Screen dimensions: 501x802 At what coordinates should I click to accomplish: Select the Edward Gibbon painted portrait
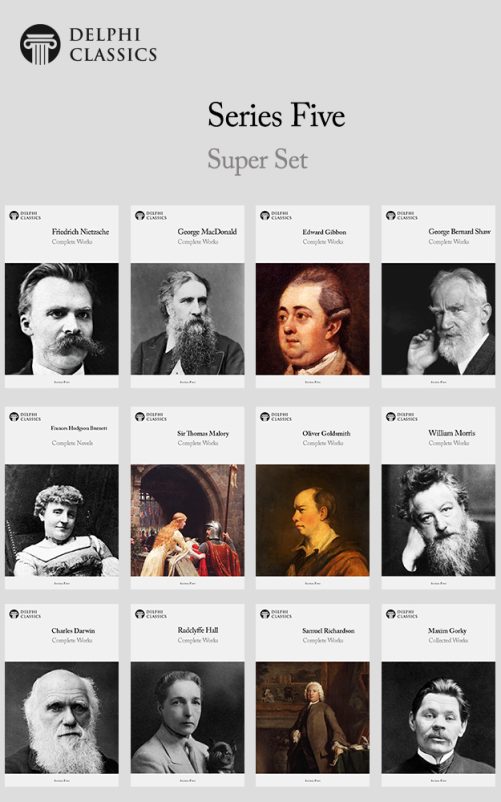point(313,319)
